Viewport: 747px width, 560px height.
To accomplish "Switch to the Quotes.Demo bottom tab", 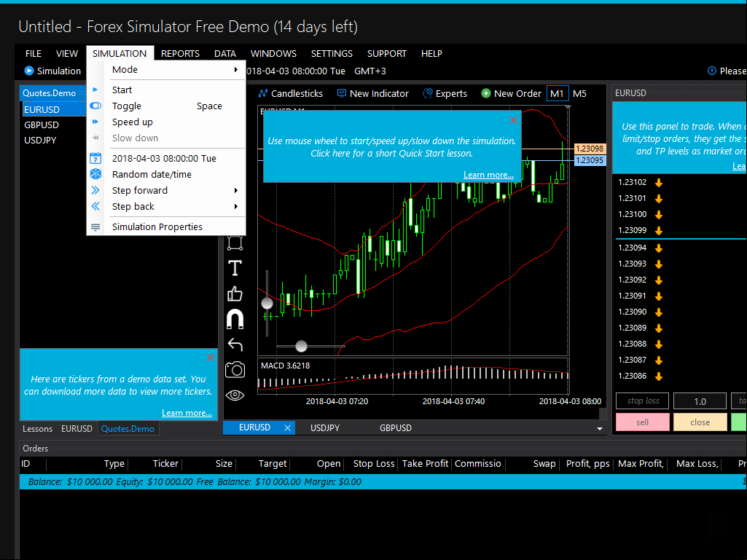I will tap(128, 429).
